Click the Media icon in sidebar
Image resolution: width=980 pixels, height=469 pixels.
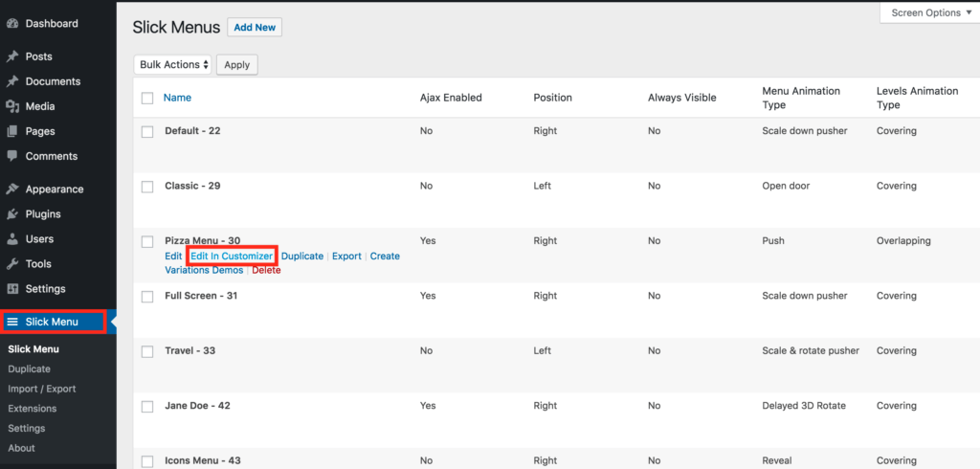point(12,106)
